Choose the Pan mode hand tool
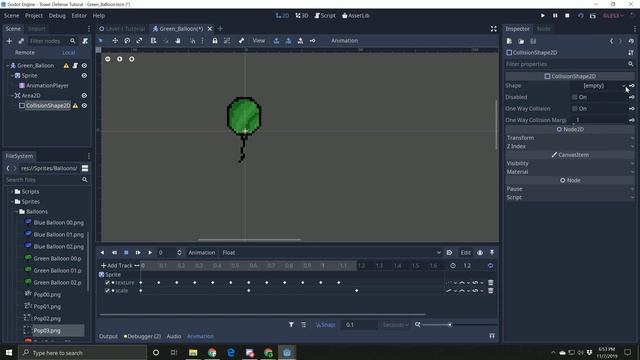The height and width of the screenshot is (360, 640). [178, 40]
